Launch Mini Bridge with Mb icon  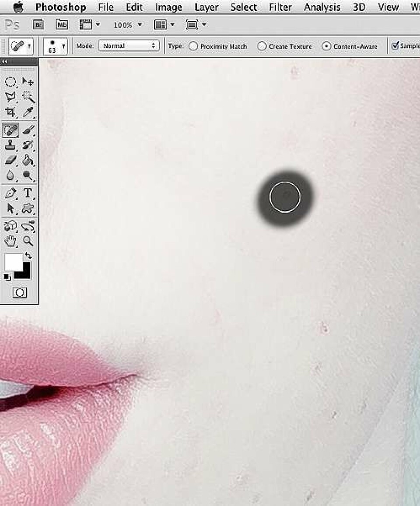click(62, 25)
